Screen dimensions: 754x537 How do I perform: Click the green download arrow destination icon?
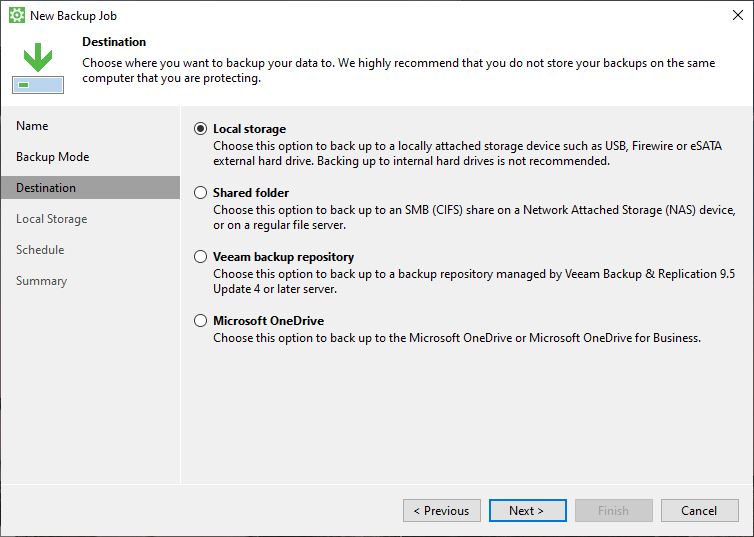(x=38, y=68)
